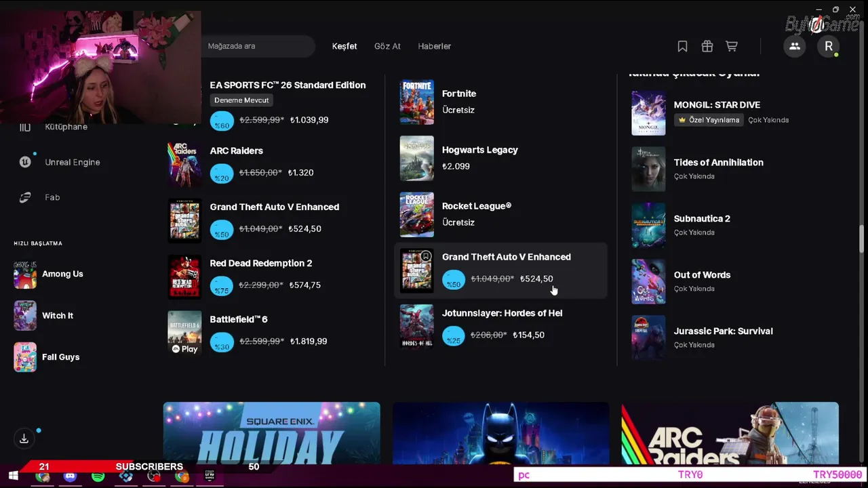The width and height of the screenshot is (868, 488).
Task: Open the Batman promotional banner
Action: pyautogui.click(x=500, y=433)
